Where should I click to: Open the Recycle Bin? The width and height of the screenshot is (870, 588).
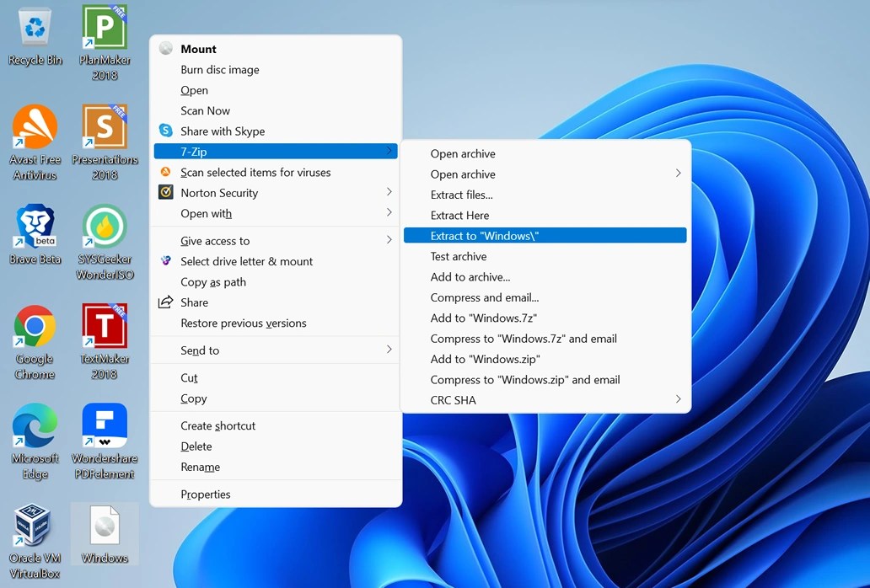[x=34, y=25]
